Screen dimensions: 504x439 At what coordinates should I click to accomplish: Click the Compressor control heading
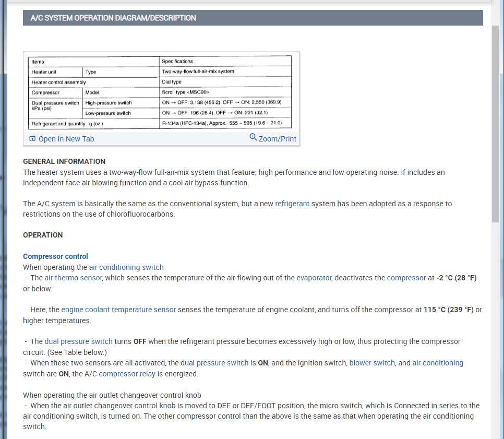coord(55,256)
